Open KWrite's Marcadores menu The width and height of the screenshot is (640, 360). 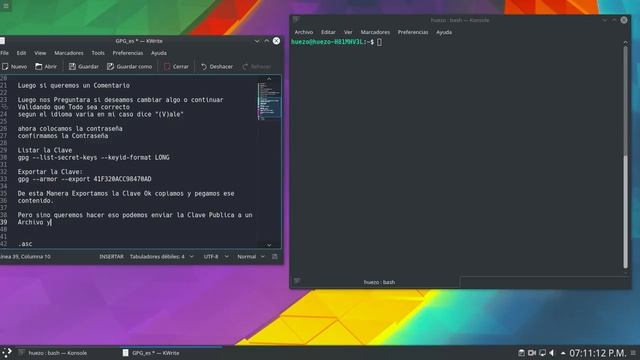69,53
